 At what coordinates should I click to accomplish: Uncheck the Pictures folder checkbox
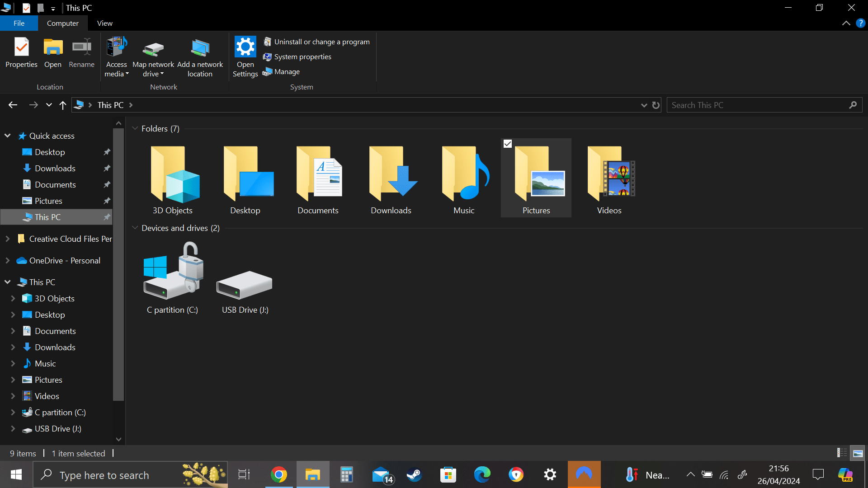tap(508, 144)
